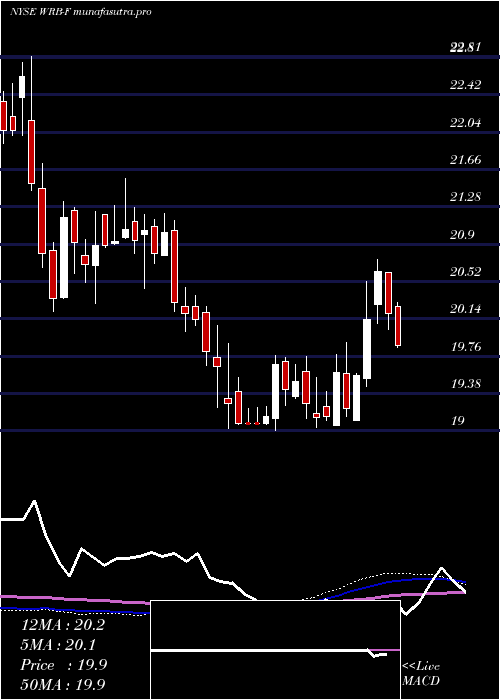The width and height of the screenshot is (500, 700).
Task: Click the NYSE WRB-F munafasutra.pro title text
Action: tap(81, 12)
